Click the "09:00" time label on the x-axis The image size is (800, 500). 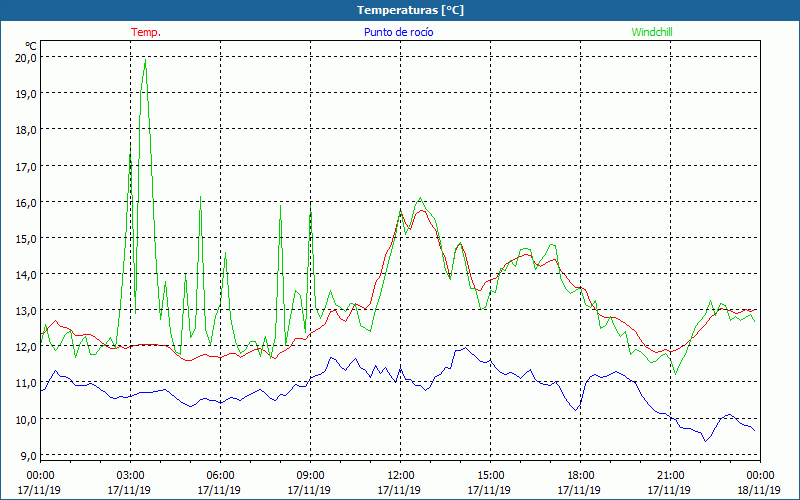coord(310,475)
